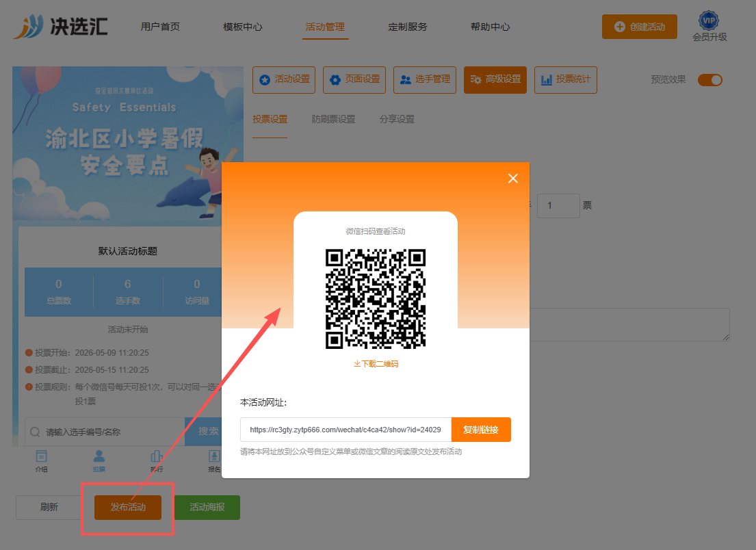Open 帮助中心 in the navigation
Viewport: 756px width, 550px height.
pos(490,27)
